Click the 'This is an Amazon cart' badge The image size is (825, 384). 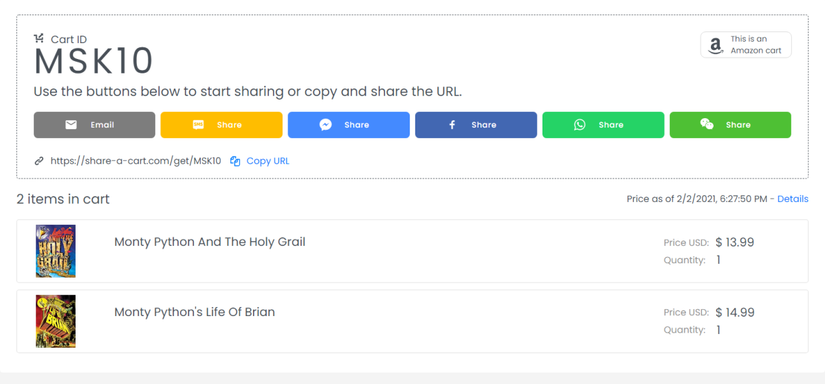point(746,45)
